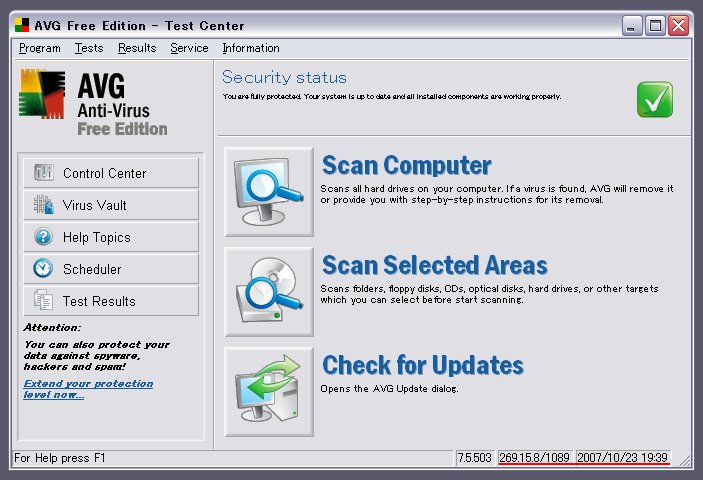Open the Service menu
This screenshot has width=703, height=480.
tap(189, 48)
